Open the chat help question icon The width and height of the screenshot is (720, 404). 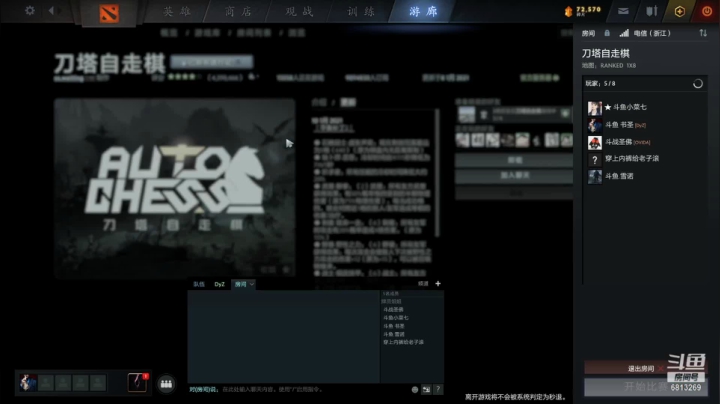click(x=438, y=389)
